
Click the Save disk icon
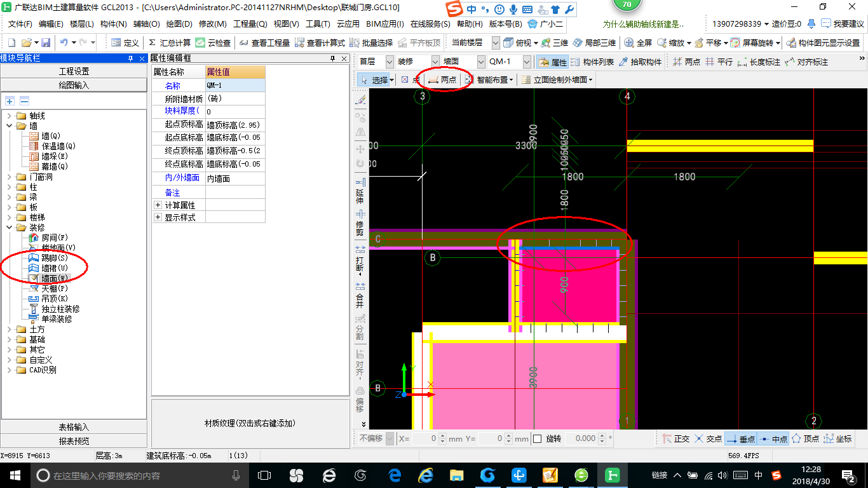coord(46,43)
